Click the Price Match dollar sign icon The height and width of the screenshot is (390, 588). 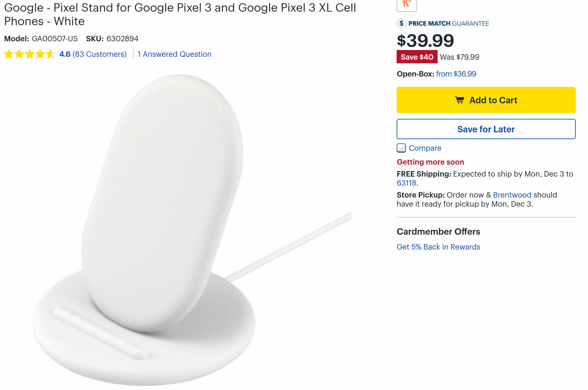401,23
